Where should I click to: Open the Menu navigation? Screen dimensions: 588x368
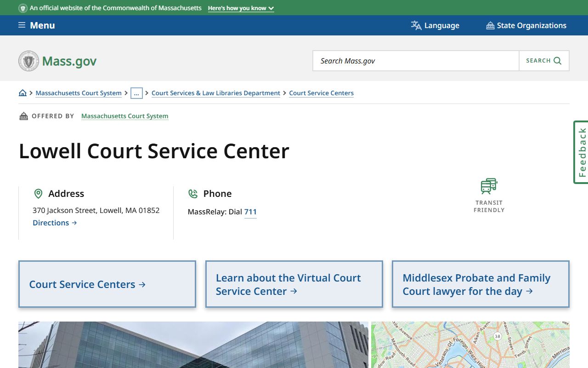tap(36, 25)
